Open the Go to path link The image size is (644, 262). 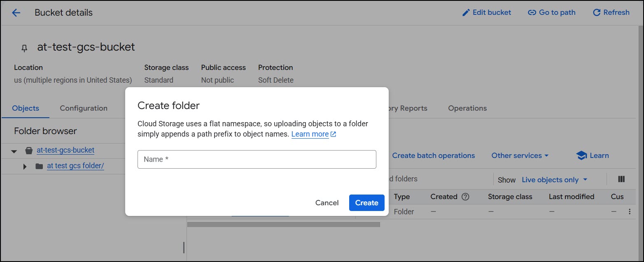(x=552, y=13)
